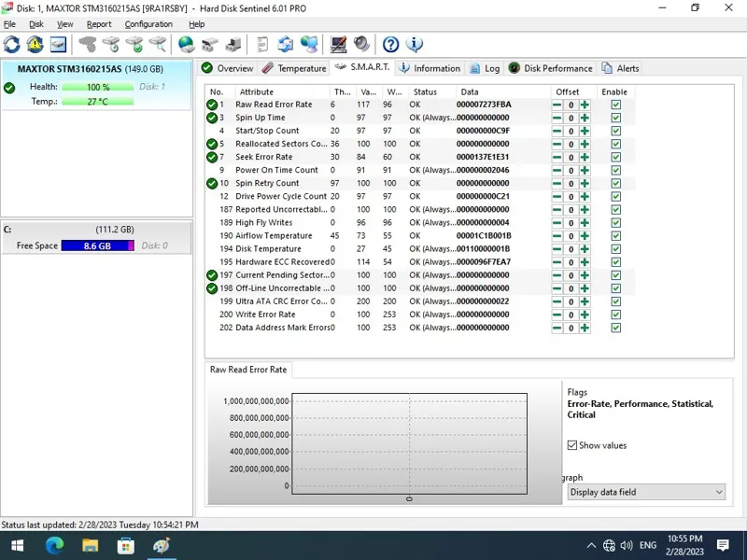This screenshot has height=560, width=747.
Task: Click the C: free space 8.6 GB bar
Action: click(x=98, y=245)
